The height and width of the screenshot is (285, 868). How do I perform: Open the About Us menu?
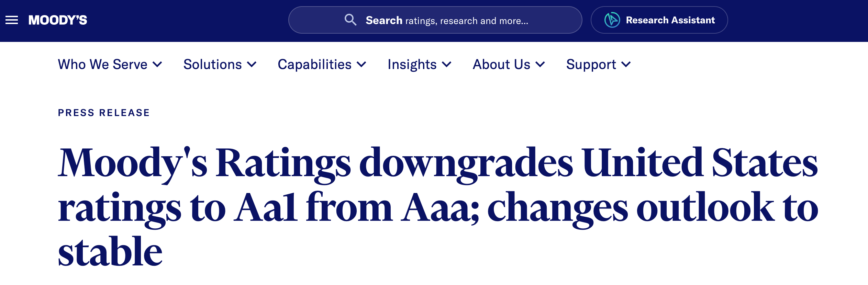tap(501, 65)
